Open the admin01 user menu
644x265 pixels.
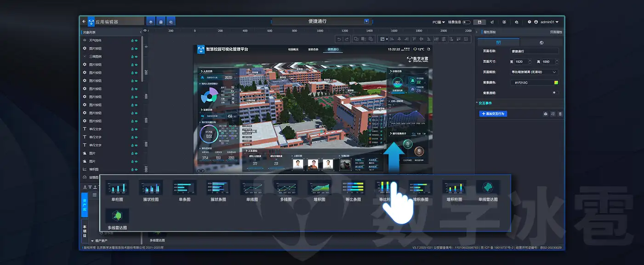[549, 22]
